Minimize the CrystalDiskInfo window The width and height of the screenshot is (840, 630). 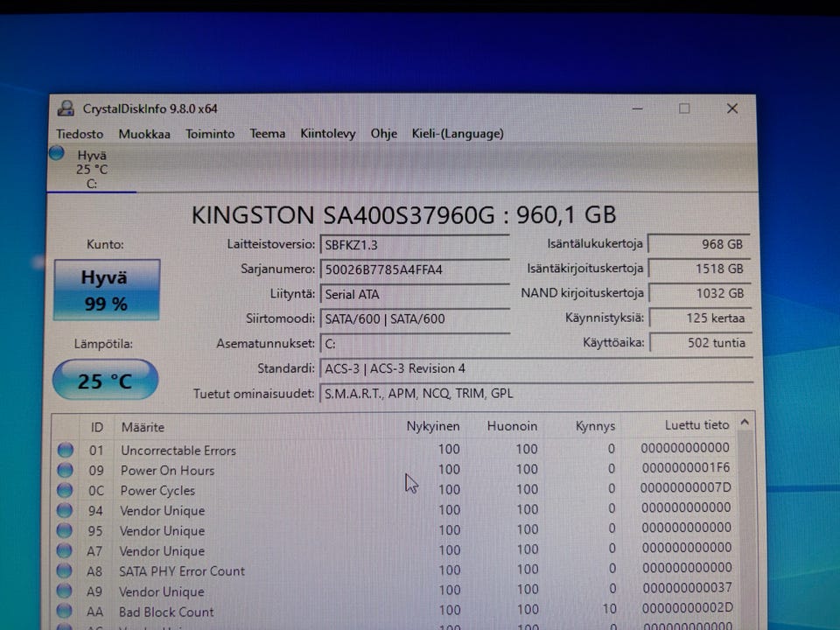pyautogui.click(x=637, y=108)
